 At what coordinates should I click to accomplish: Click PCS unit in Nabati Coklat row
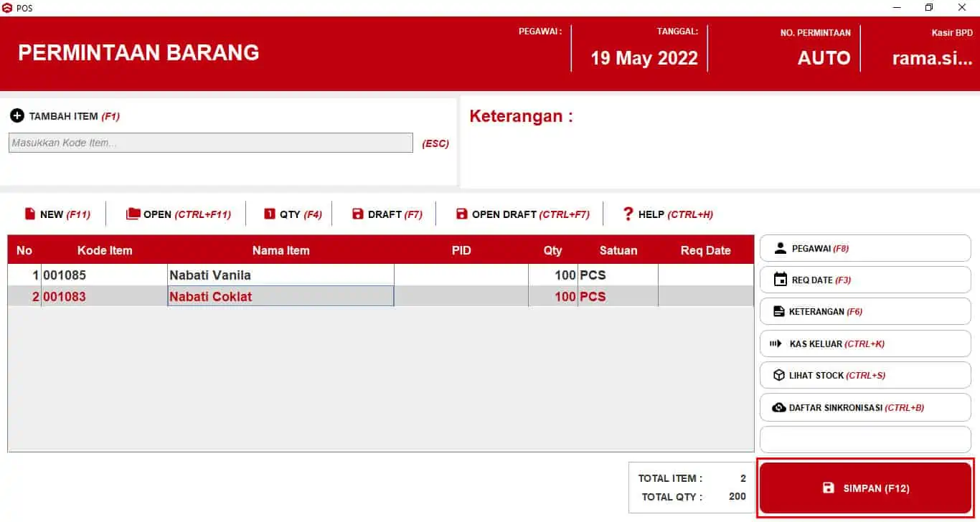(x=618, y=296)
